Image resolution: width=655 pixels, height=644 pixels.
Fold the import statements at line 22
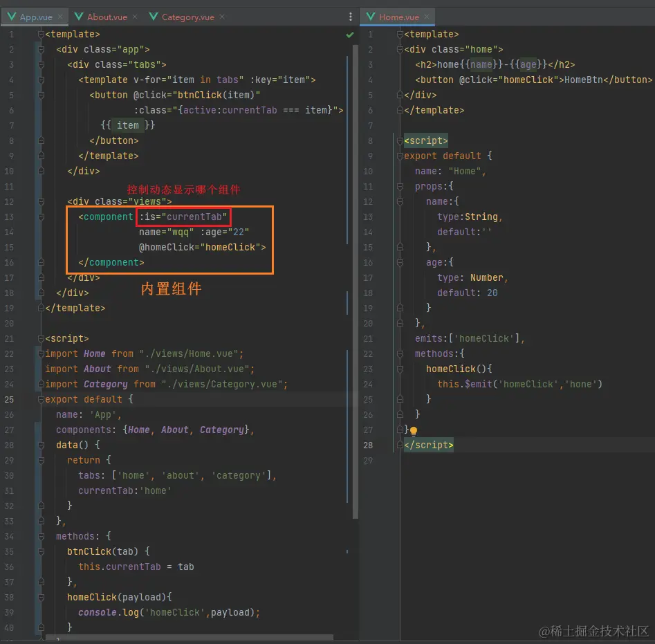tap(41, 353)
